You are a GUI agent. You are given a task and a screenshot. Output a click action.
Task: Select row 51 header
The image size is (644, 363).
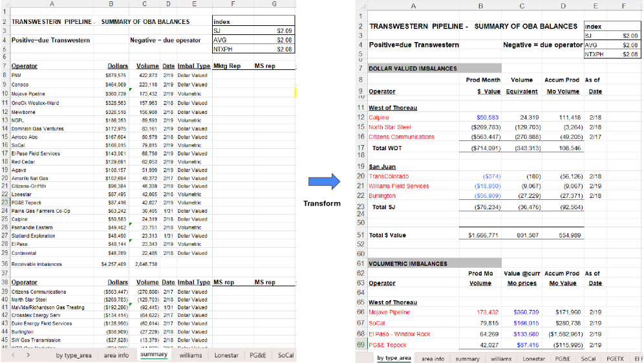360,235
